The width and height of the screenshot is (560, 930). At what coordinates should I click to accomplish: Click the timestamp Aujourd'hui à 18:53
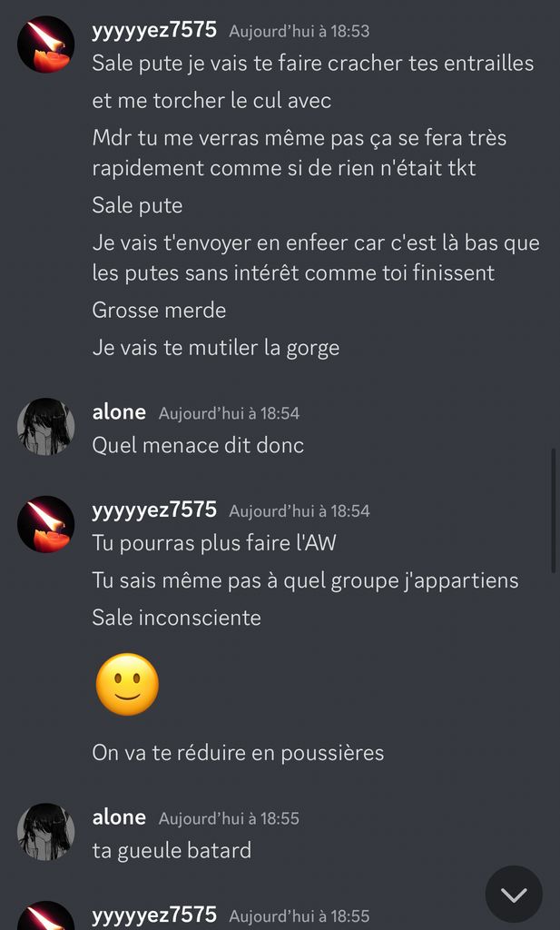point(300,32)
